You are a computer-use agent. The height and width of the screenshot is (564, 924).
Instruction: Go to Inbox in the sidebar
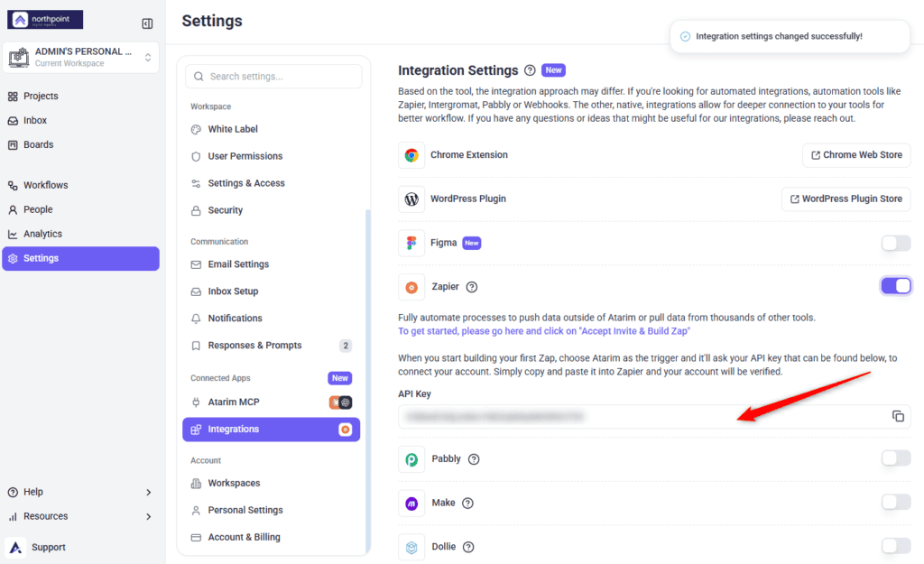(80, 120)
